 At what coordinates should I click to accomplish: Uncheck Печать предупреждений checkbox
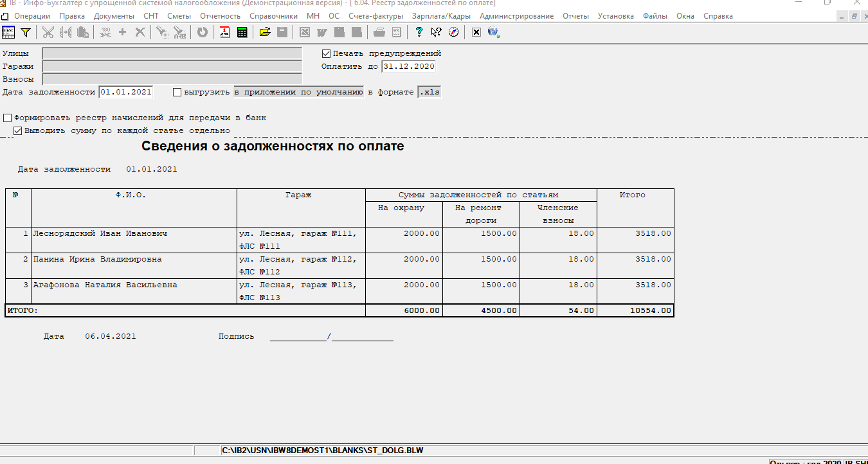pyautogui.click(x=326, y=53)
